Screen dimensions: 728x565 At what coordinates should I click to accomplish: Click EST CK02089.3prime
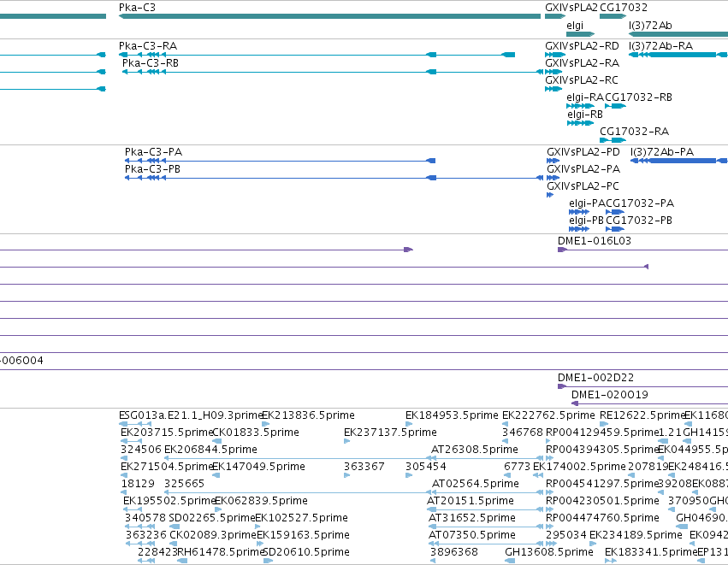point(172,544)
